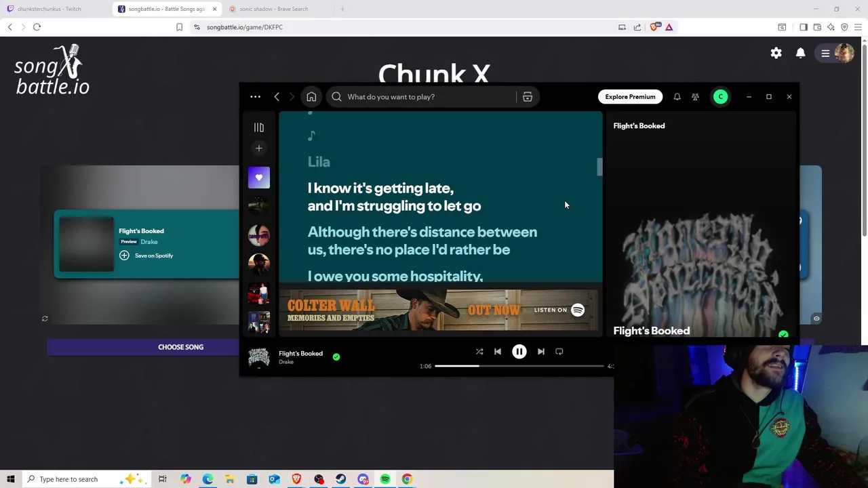Switch to the songbattle.io browser tab
Viewport: 868px width, 488px height.
(167, 9)
